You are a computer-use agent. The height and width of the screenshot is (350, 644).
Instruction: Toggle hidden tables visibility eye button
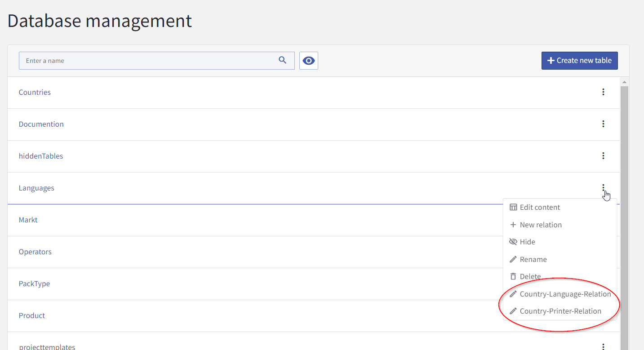[309, 61]
